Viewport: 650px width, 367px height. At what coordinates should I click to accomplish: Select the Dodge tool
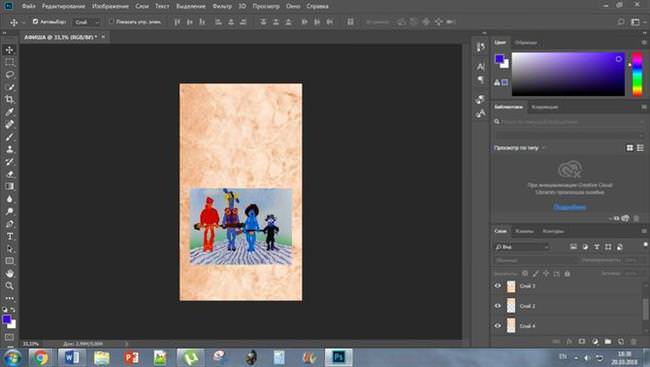pos(9,211)
